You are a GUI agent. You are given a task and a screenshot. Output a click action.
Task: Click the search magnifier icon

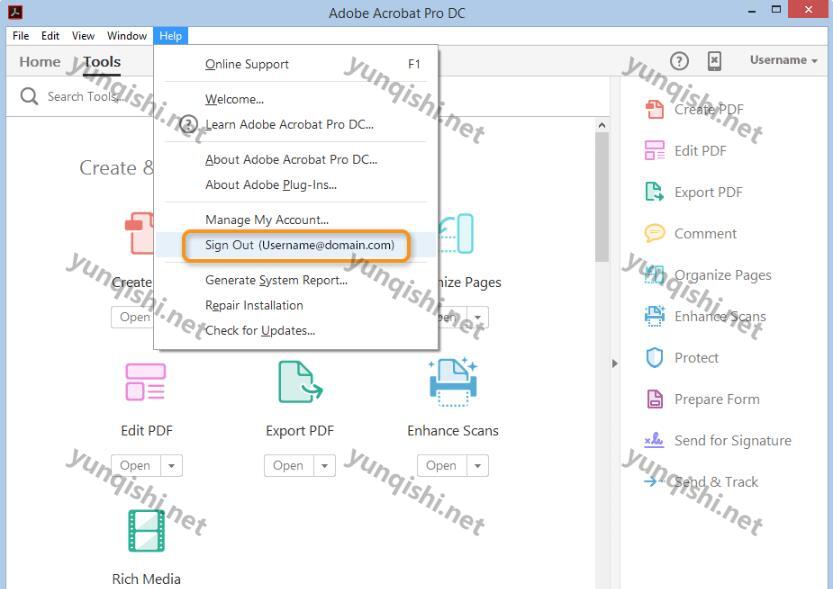[29, 96]
